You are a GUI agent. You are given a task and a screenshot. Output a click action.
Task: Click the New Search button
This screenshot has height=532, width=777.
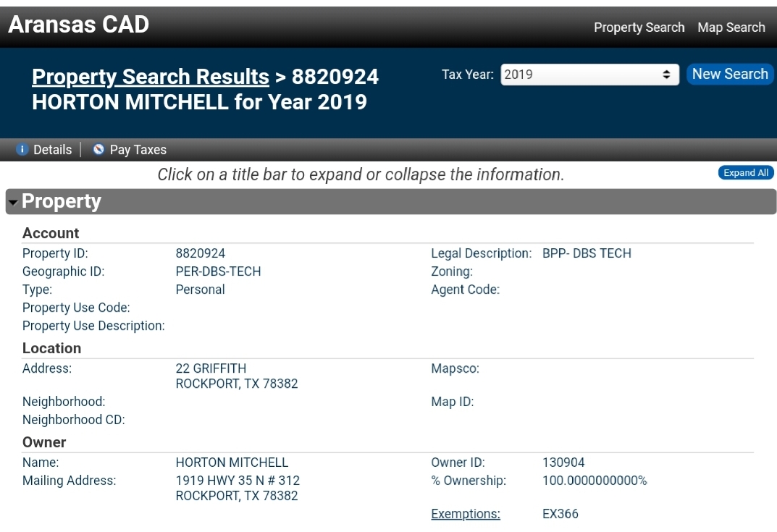point(729,74)
